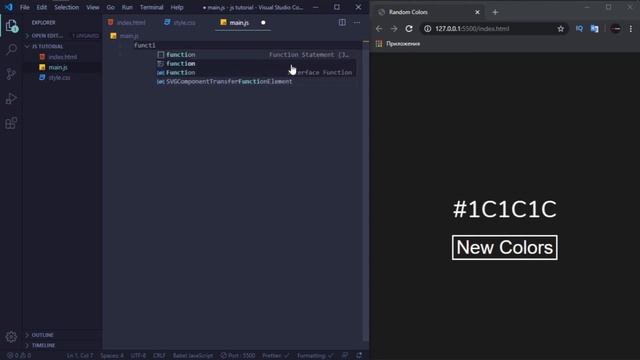The width and height of the screenshot is (640, 360).
Task: Open the Manage gear settings icon
Action: (x=11, y=336)
